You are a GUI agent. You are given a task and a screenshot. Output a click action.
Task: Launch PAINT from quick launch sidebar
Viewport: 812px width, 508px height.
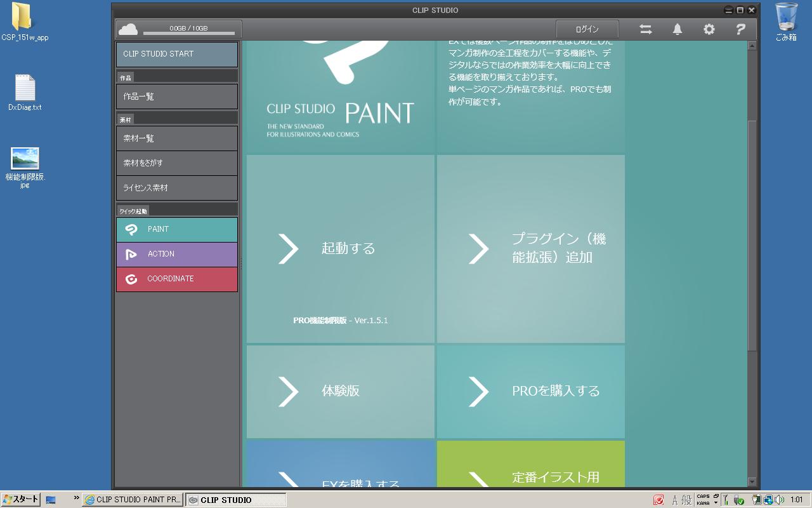click(x=177, y=229)
